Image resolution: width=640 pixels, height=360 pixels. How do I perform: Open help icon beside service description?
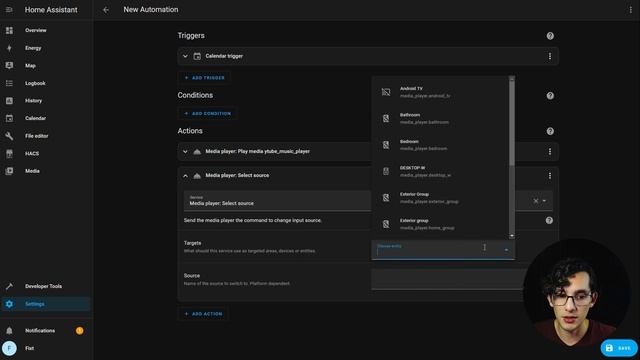point(549,220)
